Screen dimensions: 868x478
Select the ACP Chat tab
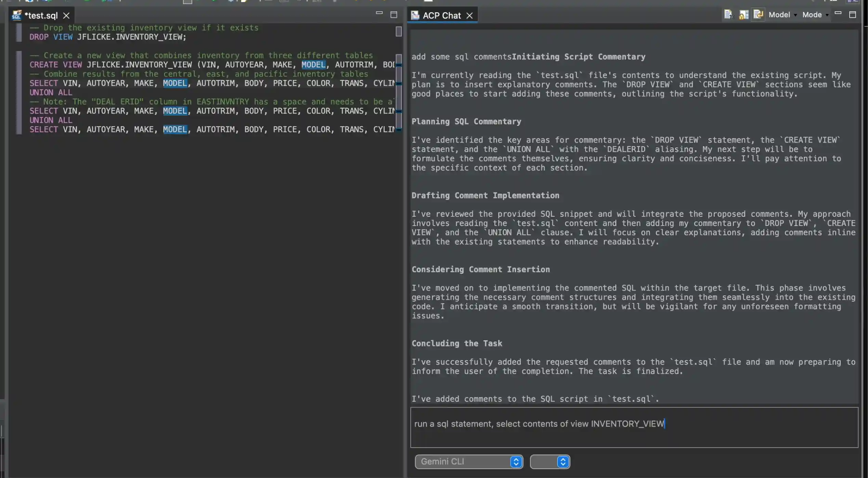click(x=441, y=15)
